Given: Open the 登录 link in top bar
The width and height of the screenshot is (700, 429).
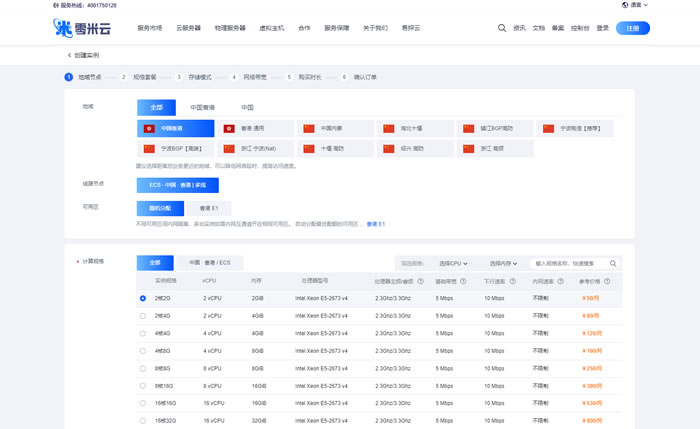Looking at the screenshot, I should [x=602, y=28].
